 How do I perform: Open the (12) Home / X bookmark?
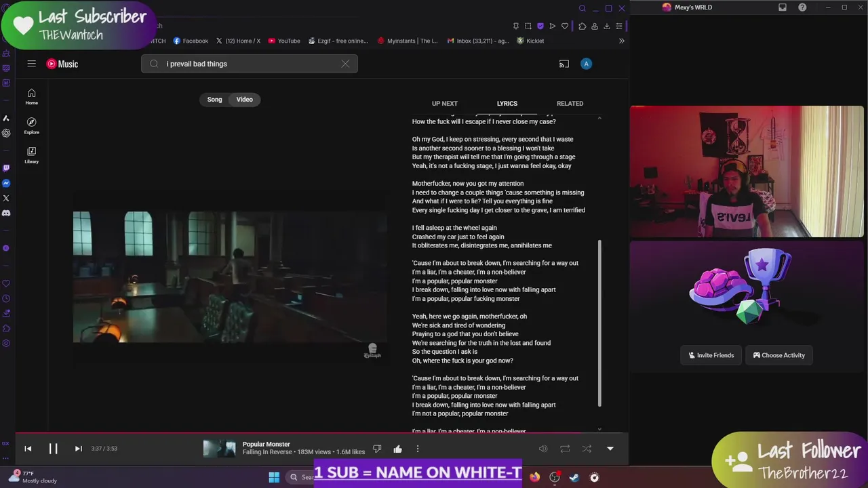[x=238, y=41]
